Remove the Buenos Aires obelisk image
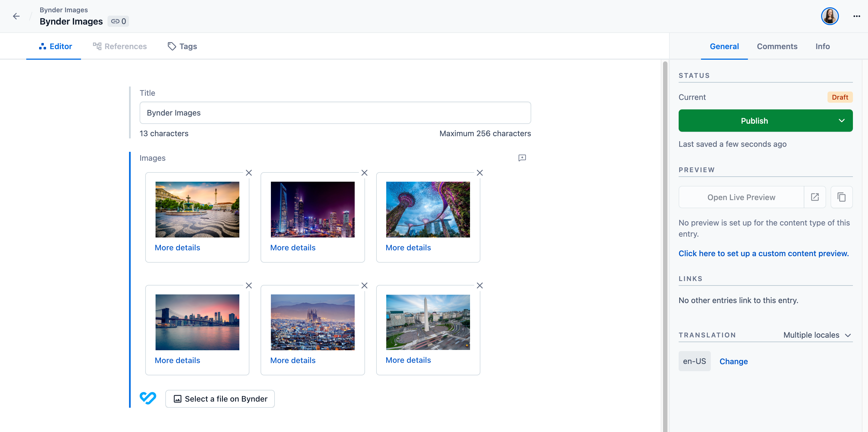 click(480, 285)
